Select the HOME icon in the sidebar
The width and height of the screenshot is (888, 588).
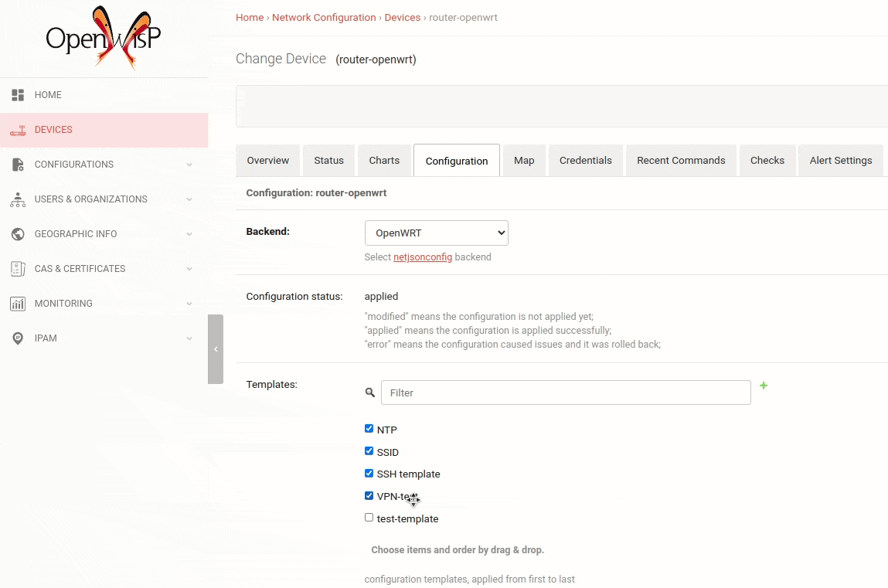[x=18, y=94]
